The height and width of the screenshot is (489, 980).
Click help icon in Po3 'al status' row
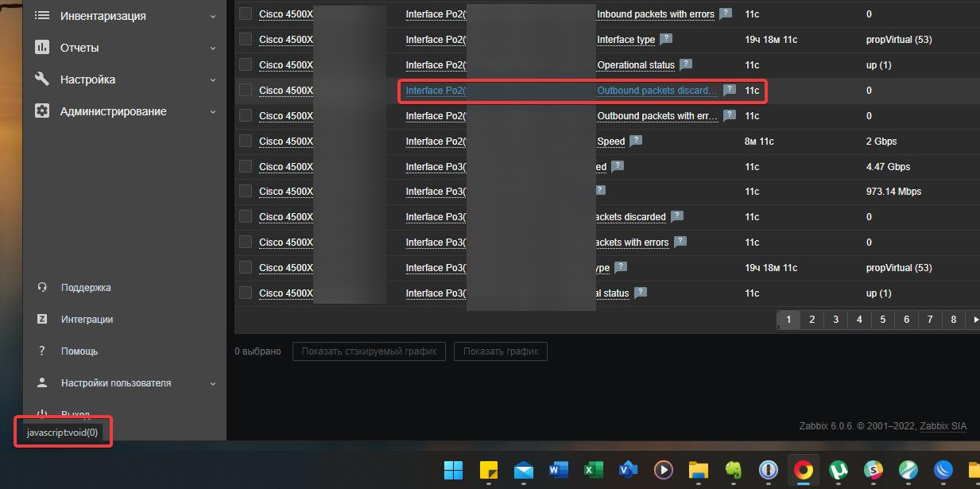click(x=641, y=293)
